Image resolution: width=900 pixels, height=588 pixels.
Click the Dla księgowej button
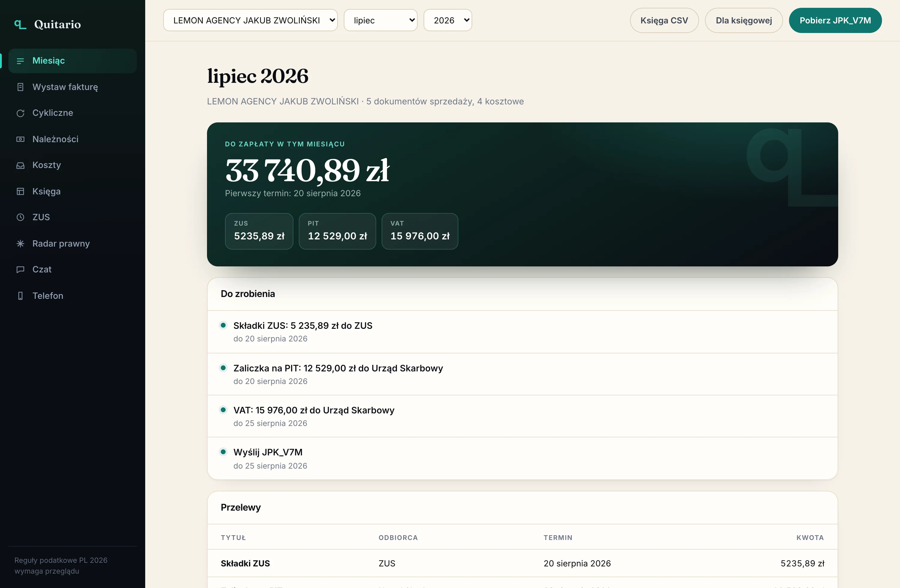743,20
